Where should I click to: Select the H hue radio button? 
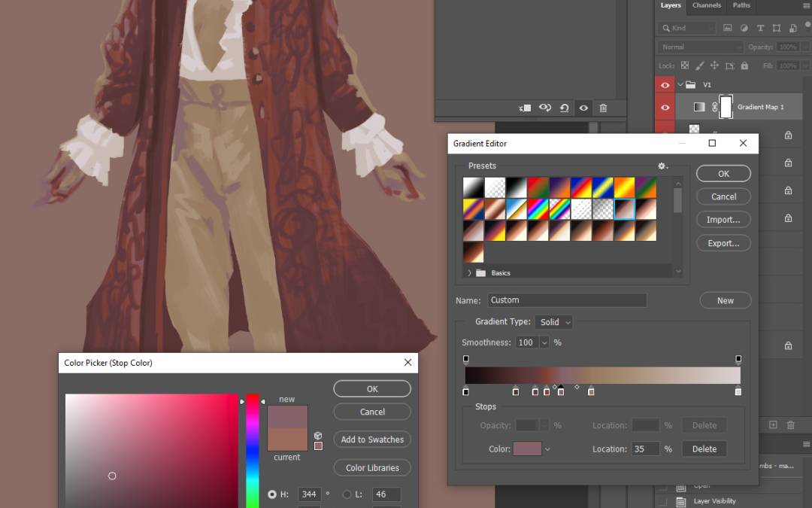tap(272, 494)
